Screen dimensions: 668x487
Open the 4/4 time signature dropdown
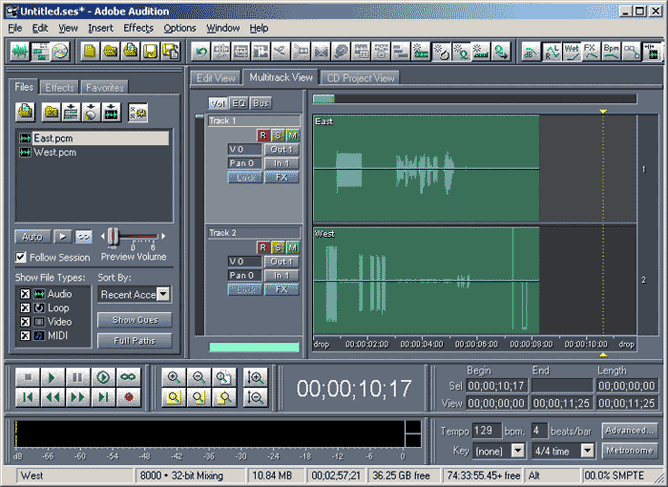point(587,450)
